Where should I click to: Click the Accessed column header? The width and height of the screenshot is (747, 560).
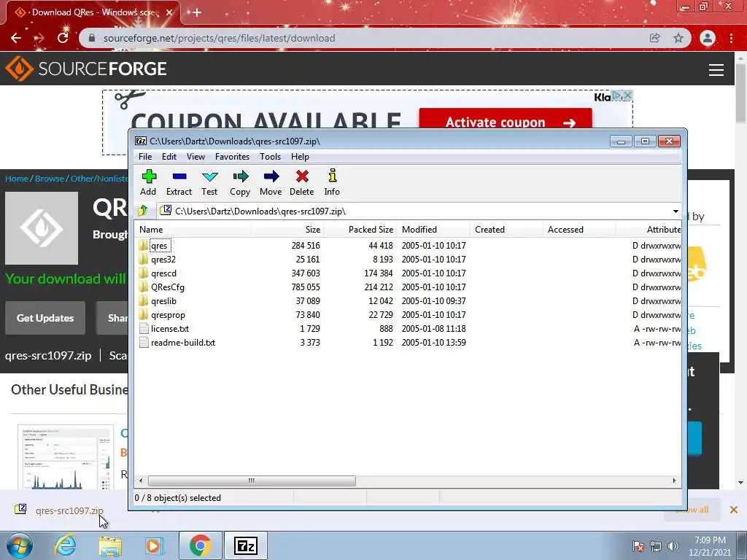(579, 229)
